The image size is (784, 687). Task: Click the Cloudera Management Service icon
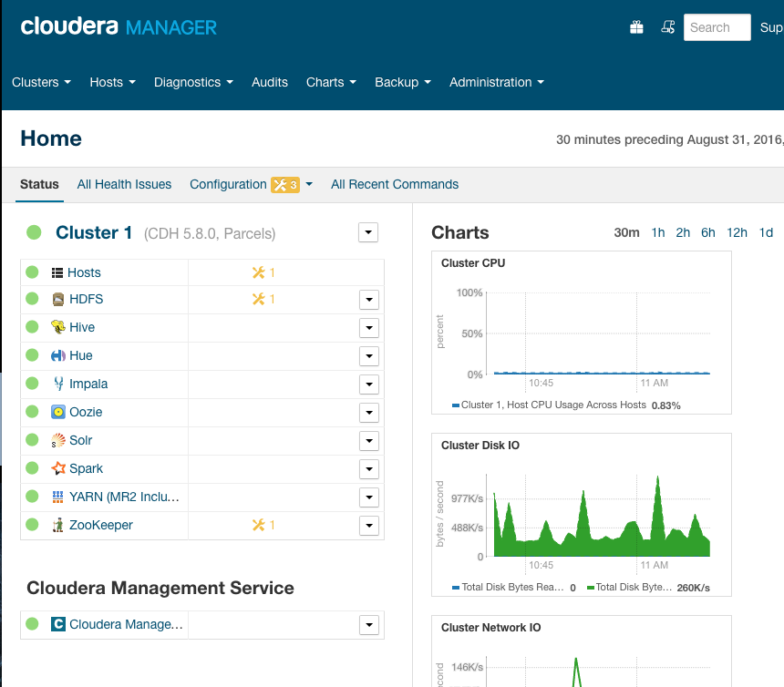pyautogui.click(x=58, y=624)
